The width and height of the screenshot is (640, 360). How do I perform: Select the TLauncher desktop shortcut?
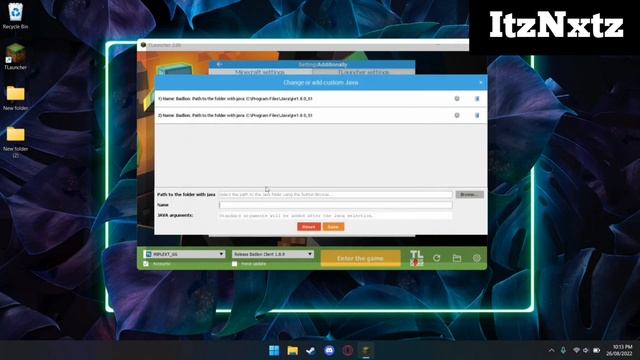point(16,56)
